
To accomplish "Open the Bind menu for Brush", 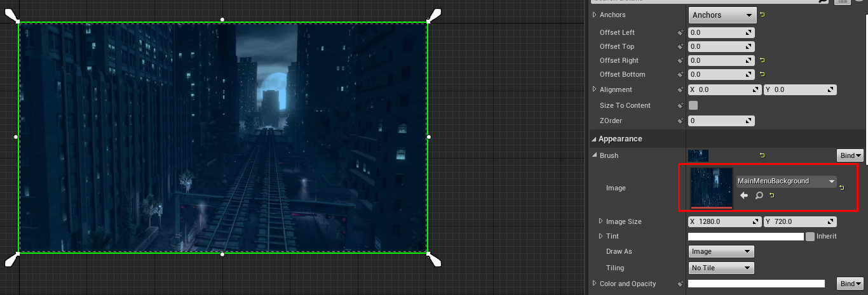I will (x=850, y=155).
